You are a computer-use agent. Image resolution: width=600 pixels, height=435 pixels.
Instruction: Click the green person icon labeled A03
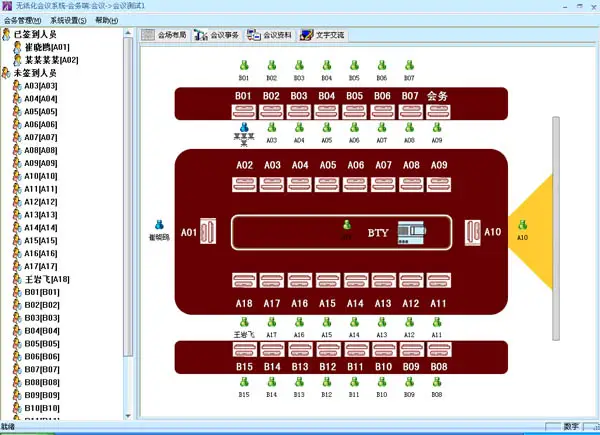click(x=272, y=127)
